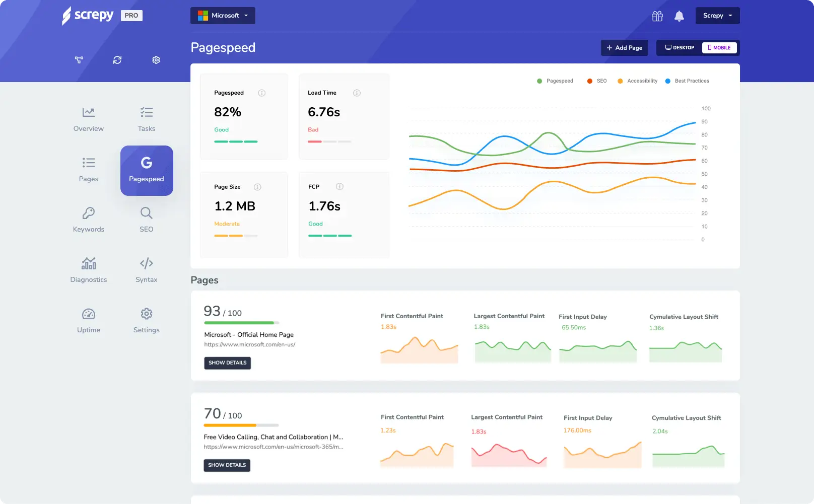
Task: Click the 6.76s Load Time value
Action: 324,112
